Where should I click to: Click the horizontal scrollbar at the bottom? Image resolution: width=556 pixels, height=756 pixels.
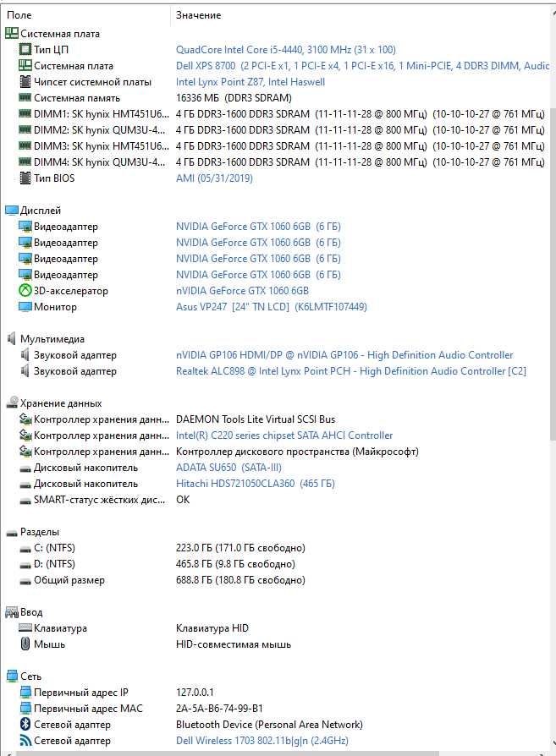pos(227,753)
